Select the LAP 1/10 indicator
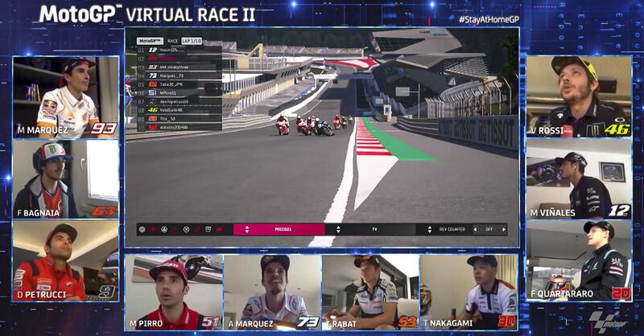This screenshot has width=644, height=336. [x=192, y=40]
